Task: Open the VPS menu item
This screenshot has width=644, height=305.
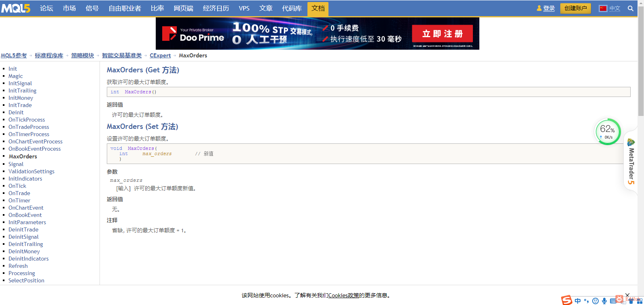Action: (x=244, y=8)
